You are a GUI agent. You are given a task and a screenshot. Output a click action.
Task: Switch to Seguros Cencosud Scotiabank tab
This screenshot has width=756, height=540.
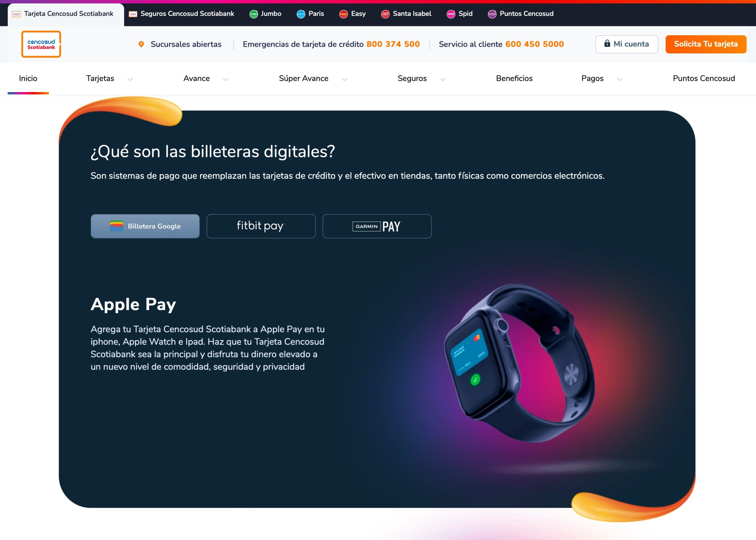pos(181,14)
